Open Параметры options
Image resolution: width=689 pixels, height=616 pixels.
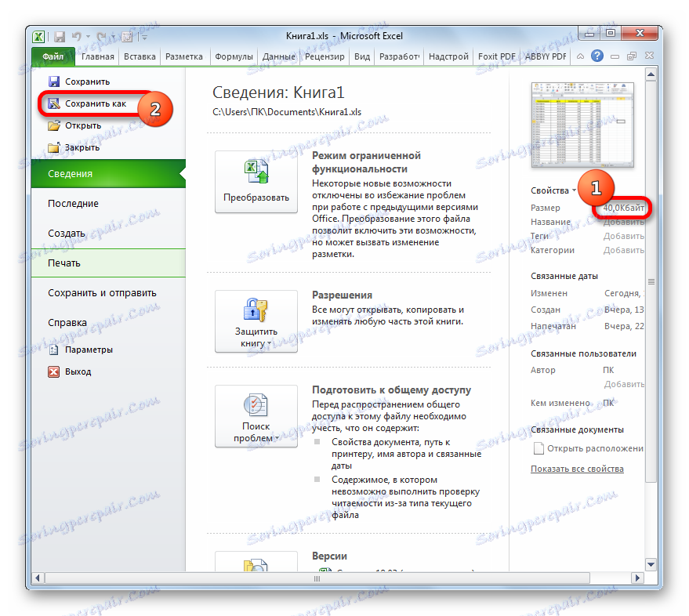[81, 350]
